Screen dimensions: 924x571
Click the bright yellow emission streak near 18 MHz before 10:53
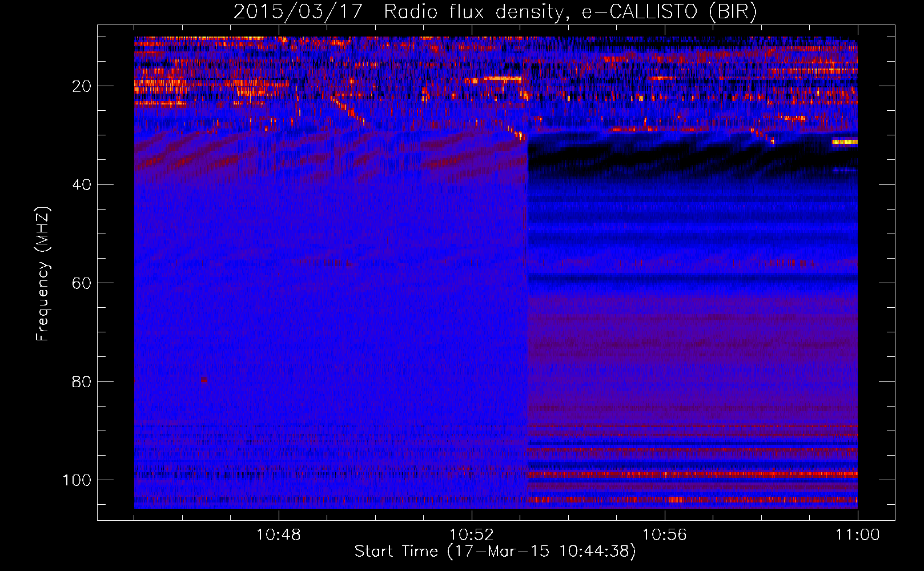tap(503, 79)
